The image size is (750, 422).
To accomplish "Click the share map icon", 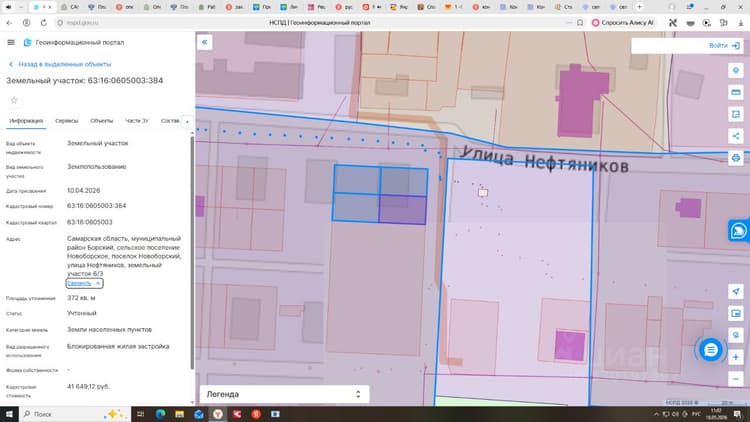I will 736,136.
